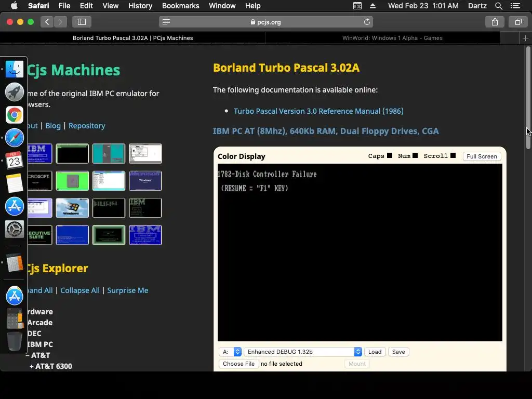Click Collapse All link
Image resolution: width=532 pixels, height=399 pixels.
coord(80,290)
